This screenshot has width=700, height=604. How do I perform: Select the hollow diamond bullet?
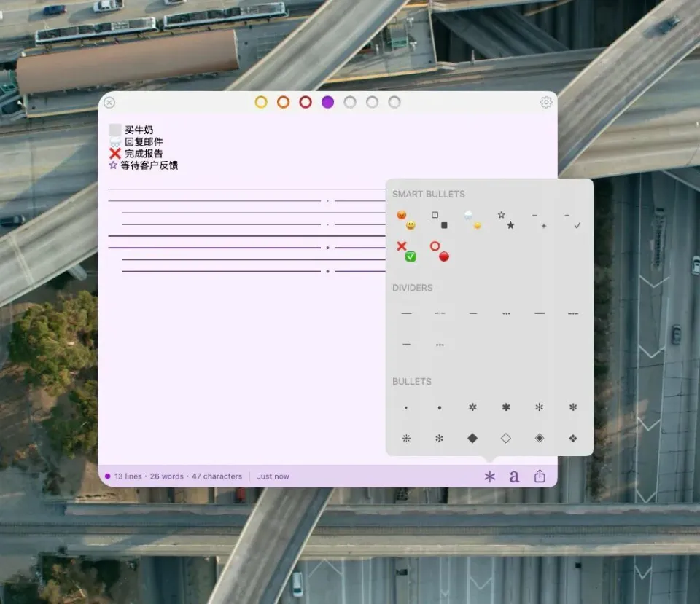(506, 438)
